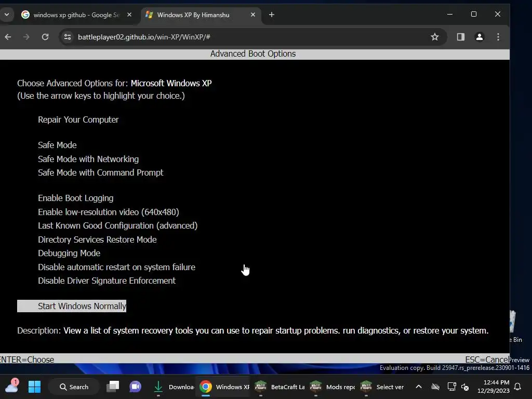Maximize the Chrome window
Viewport: 532px width, 399px height.
474,14
